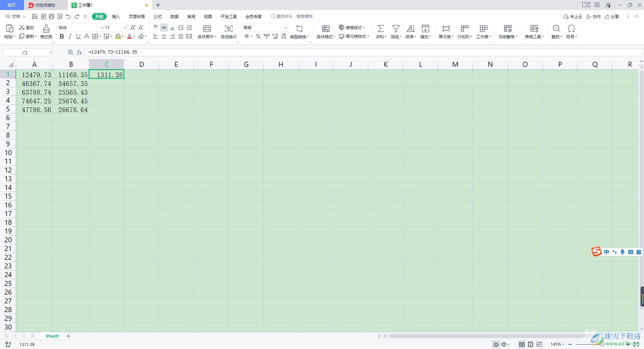The height and width of the screenshot is (349, 644).
Task: Click the percent style icon
Action: coord(258,36)
